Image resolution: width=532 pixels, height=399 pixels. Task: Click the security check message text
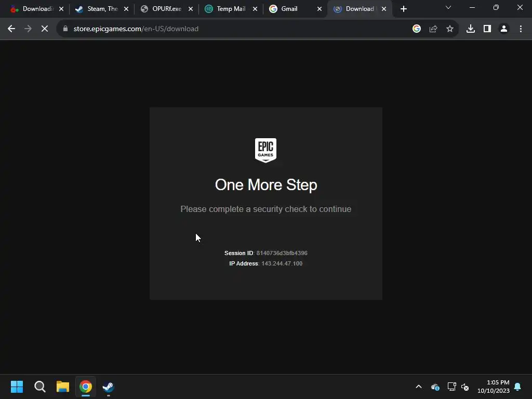coord(266,209)
